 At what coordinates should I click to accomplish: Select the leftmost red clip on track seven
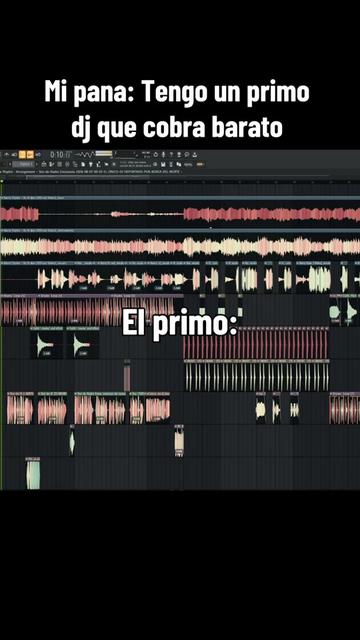point(20,409)
